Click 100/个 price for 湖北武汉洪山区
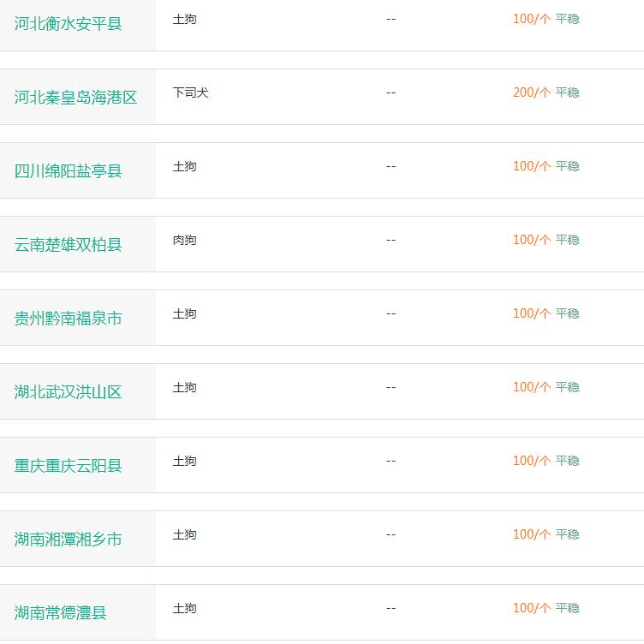644x644 pixels. (x=532, y=387)
